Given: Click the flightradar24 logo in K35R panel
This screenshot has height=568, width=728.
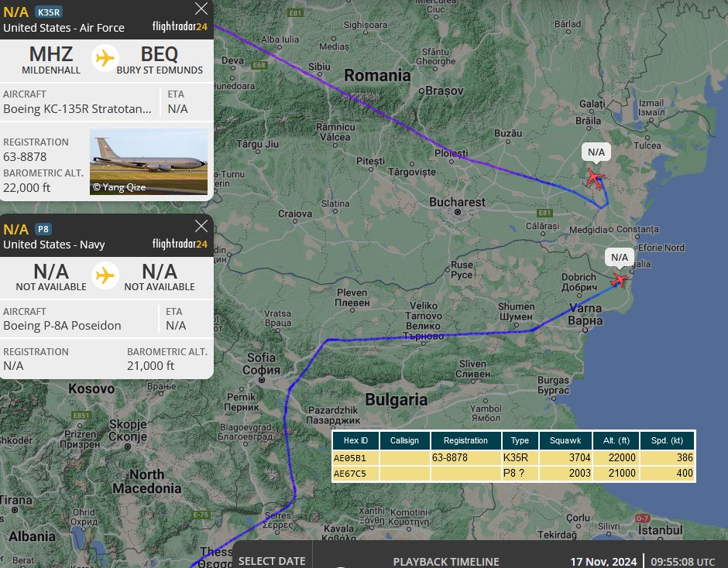Looking at the screenshot, I should [180, 26].
